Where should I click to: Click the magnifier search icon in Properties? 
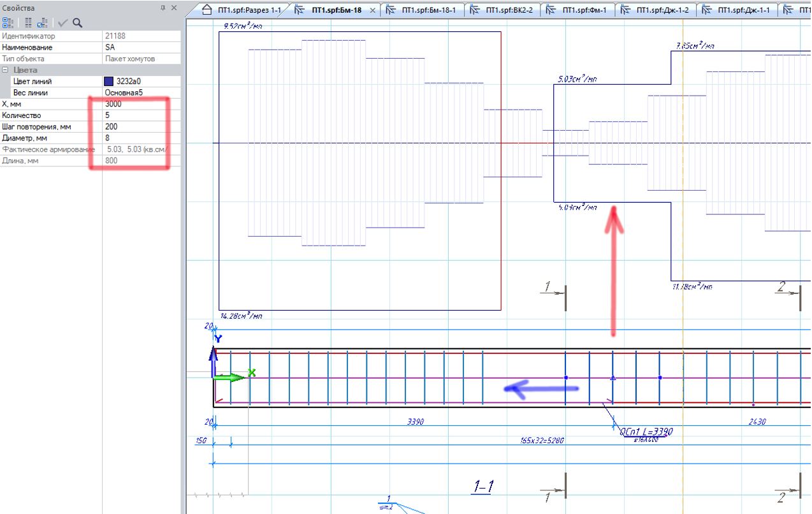77,23
